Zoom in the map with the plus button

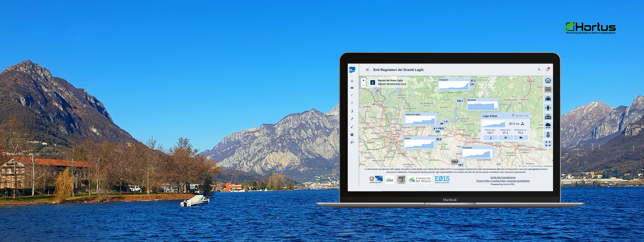pyautogui.click(x=363, y=80)
